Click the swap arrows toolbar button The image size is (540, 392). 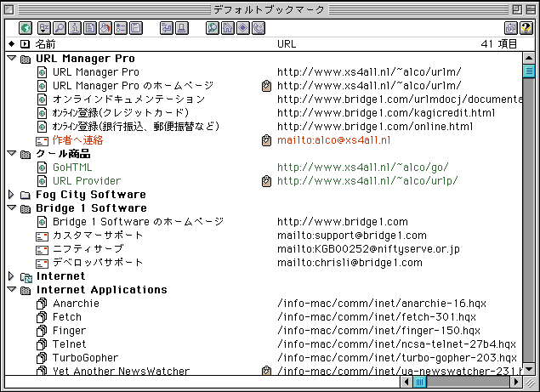(x=511, y=28)
